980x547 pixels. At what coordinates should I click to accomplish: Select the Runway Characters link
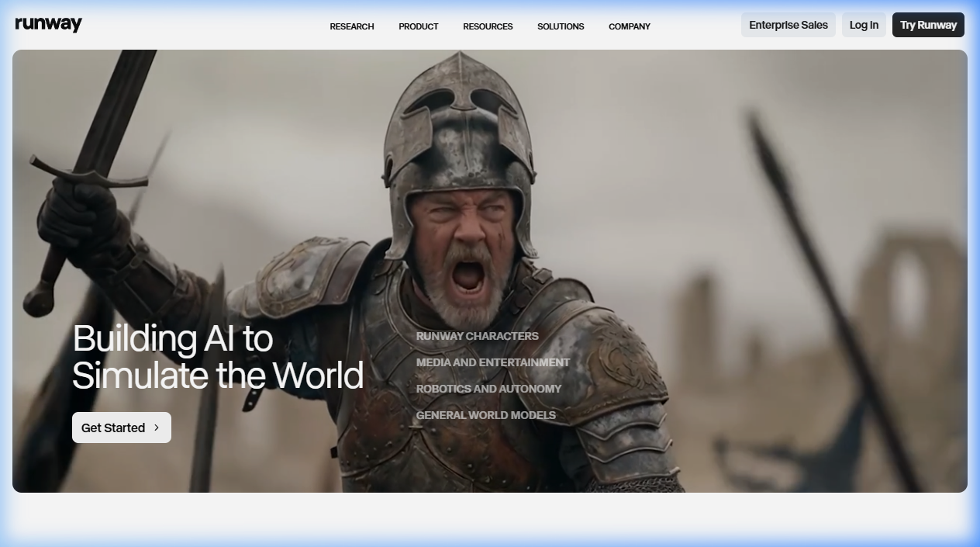point(477,336)
